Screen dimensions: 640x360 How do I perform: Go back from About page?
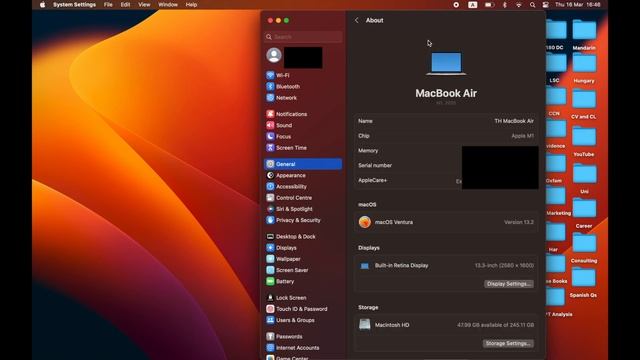click(x=357, y=20)
